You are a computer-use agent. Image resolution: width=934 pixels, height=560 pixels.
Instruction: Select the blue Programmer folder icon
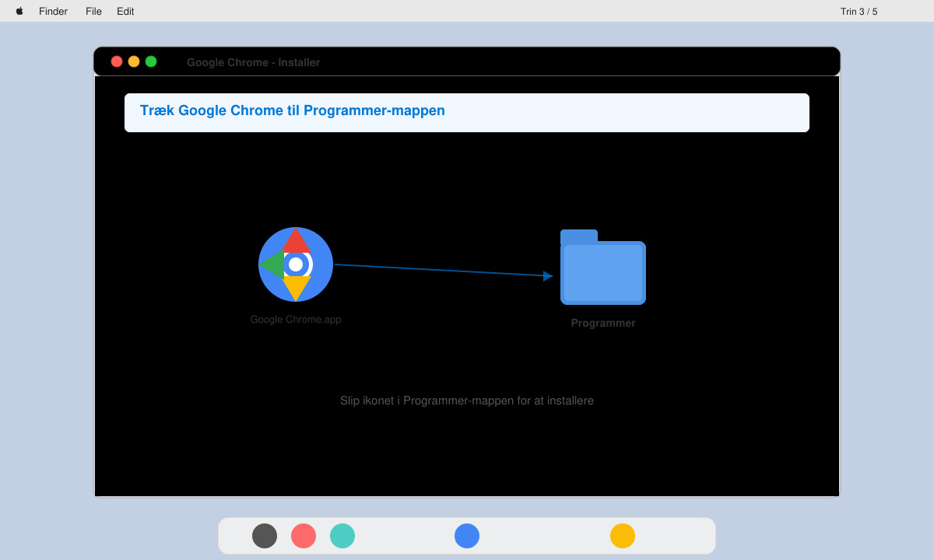click(603, 267)
